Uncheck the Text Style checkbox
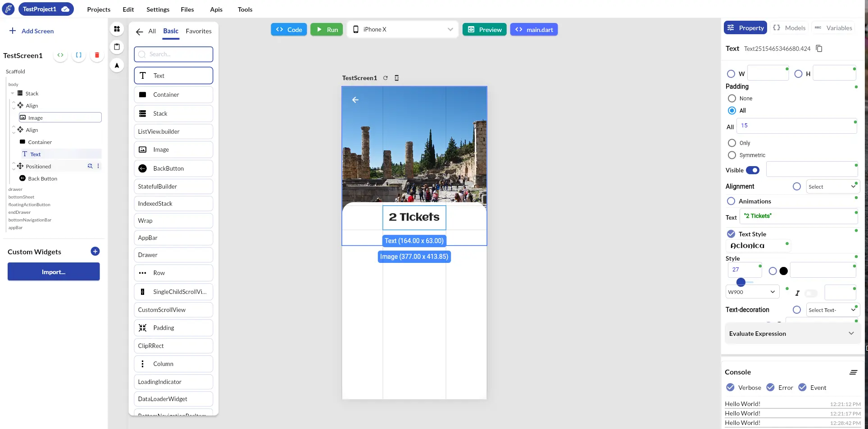This screenshot has width=868, height=429. [731, 234]
